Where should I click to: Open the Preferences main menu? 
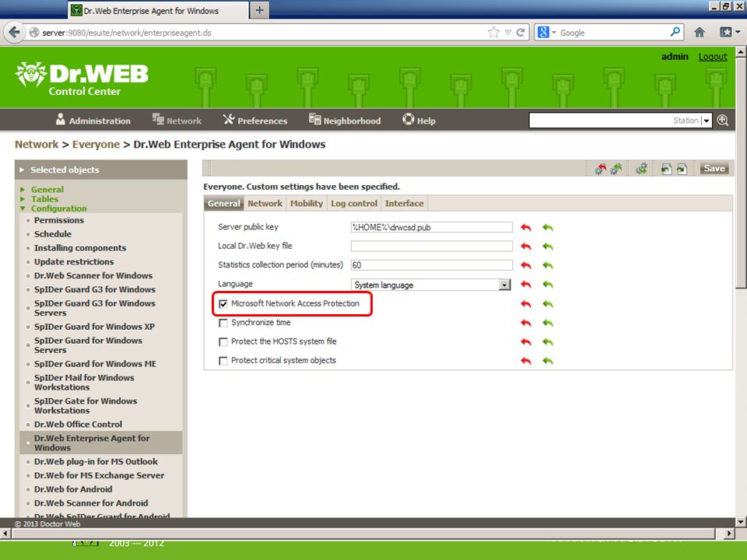click(255, 121)
